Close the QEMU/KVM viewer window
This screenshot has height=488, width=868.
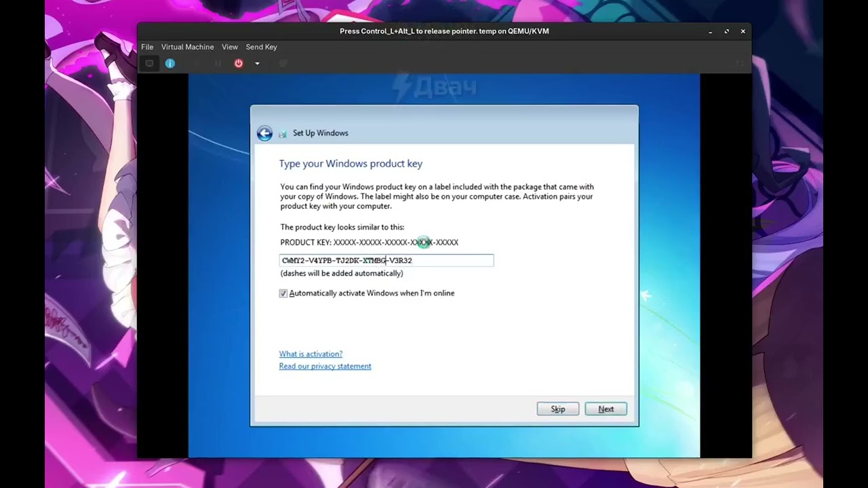743,31
